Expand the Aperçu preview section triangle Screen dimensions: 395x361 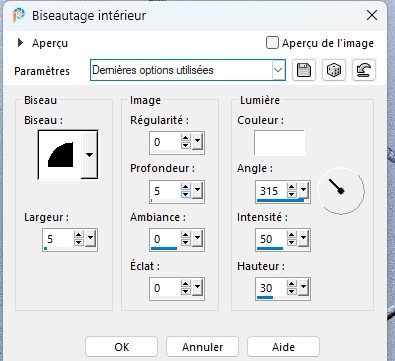[20, 43]
